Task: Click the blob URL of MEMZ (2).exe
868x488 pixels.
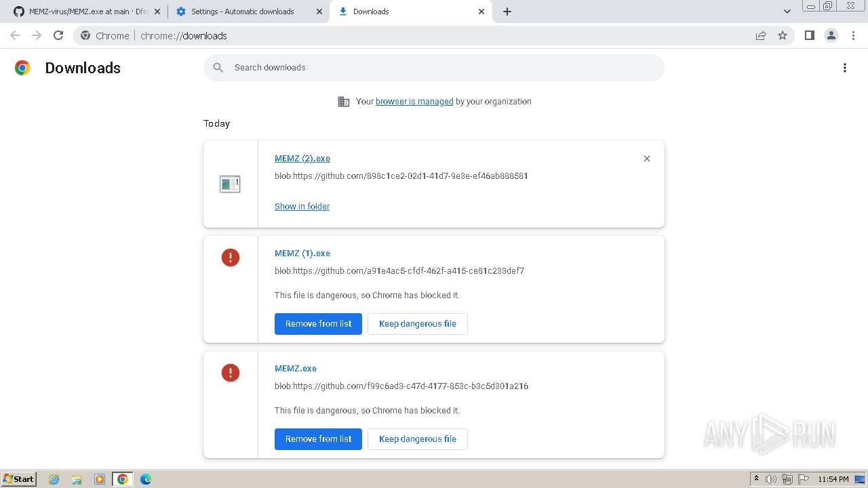Action: click(x=401, y=176)
